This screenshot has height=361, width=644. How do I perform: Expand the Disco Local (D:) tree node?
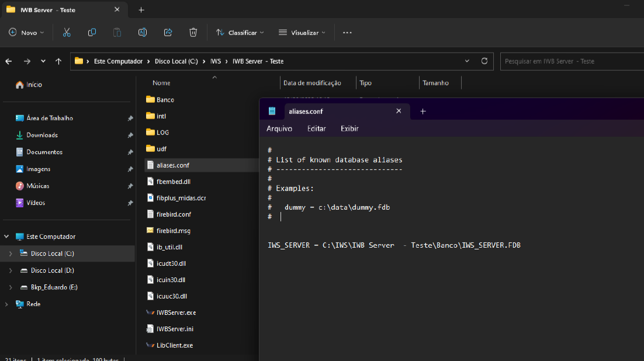tap(10, 270)
